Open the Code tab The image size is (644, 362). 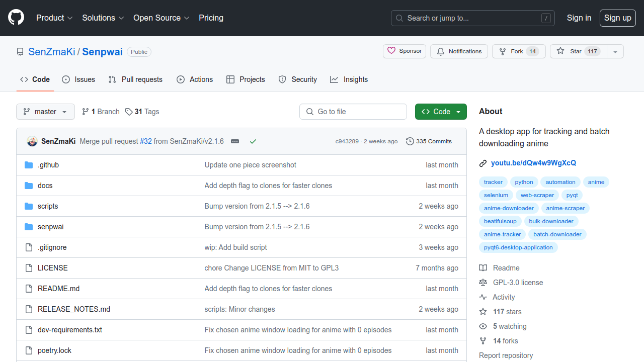coord(35,79)
